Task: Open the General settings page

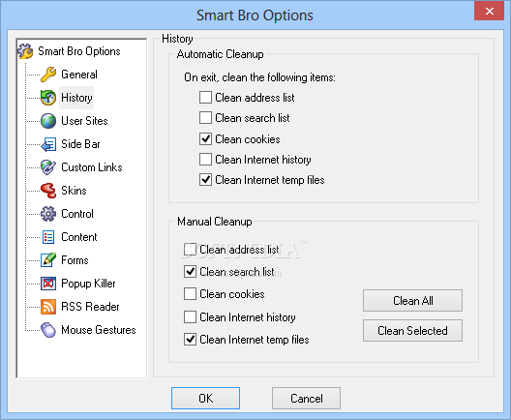Action: pos(79,75)
